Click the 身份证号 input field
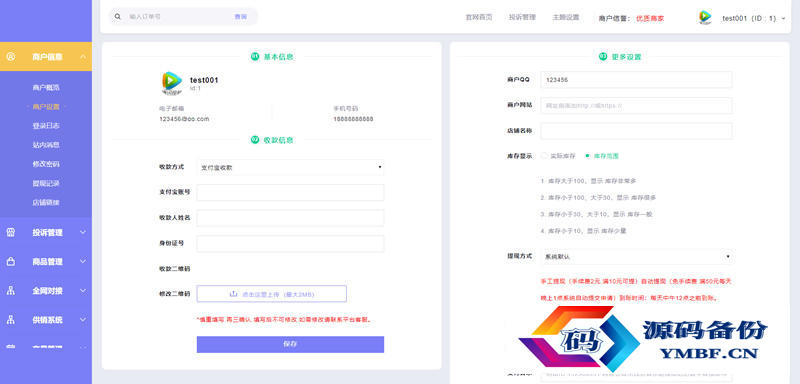The width and height of the screenshot is (800, 384). [x=290, y=243]
